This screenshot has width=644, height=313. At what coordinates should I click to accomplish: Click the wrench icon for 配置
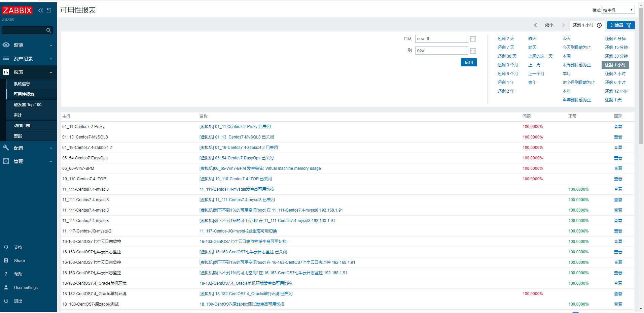[6, 148]
